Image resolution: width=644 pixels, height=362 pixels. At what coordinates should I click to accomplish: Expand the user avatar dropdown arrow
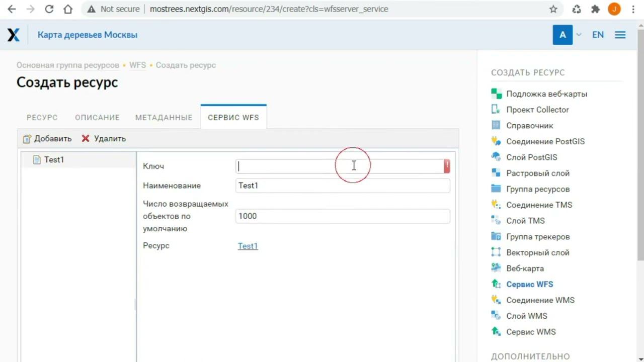point(579,35)
